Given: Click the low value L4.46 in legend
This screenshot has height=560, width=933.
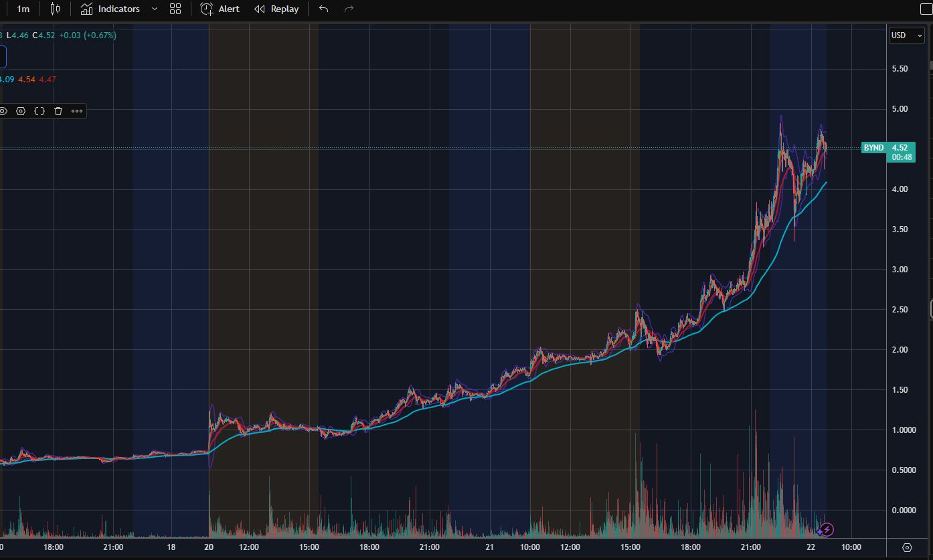Looking at the screenshot, I should pyautogui.click(x=17, y=35).
